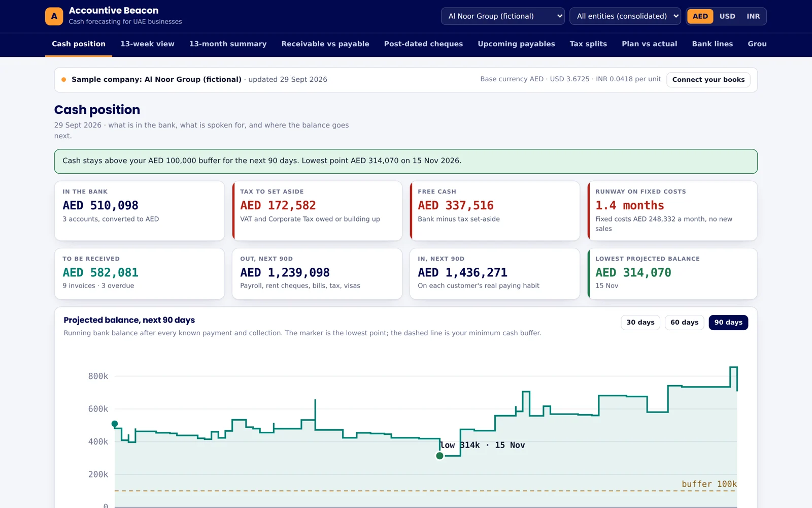Set chart range to 30 days
Image resolution: width=812 pixels, height=508 pixels.
640,323
